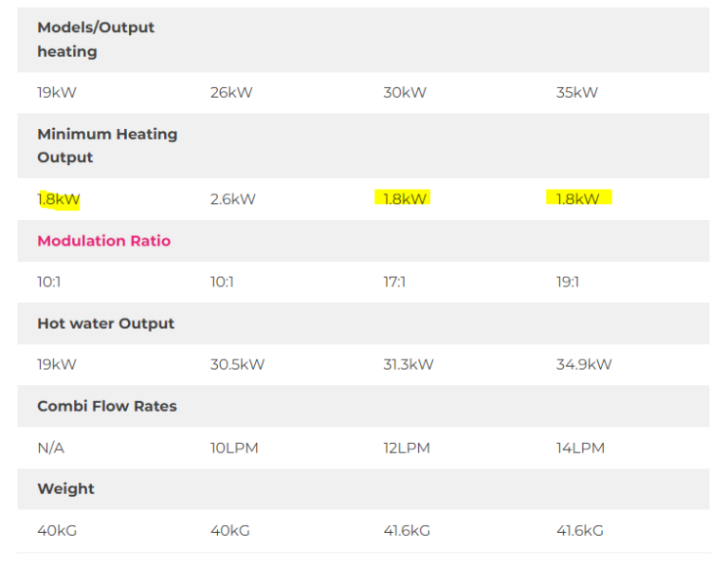Click the 34.9kW hot water output
The width and height of the screenshot is (728, 569).
584,364
